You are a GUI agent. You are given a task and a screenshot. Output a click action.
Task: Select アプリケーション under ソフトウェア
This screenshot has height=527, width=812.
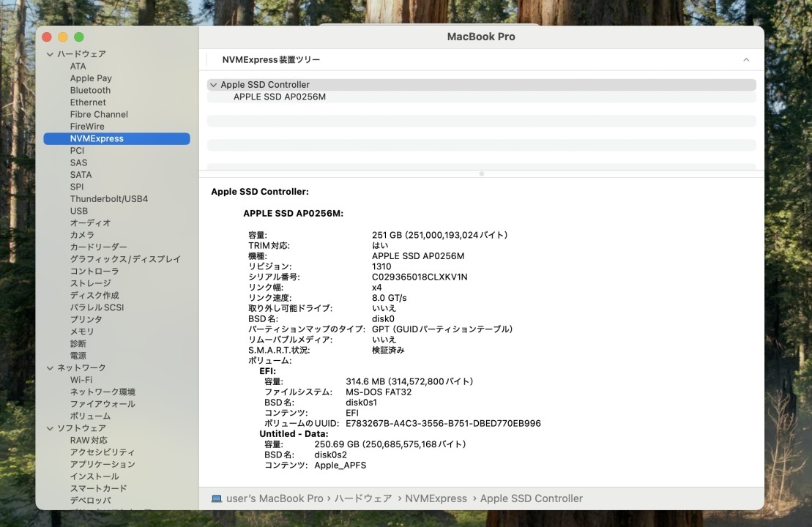(x=103, y=464)
